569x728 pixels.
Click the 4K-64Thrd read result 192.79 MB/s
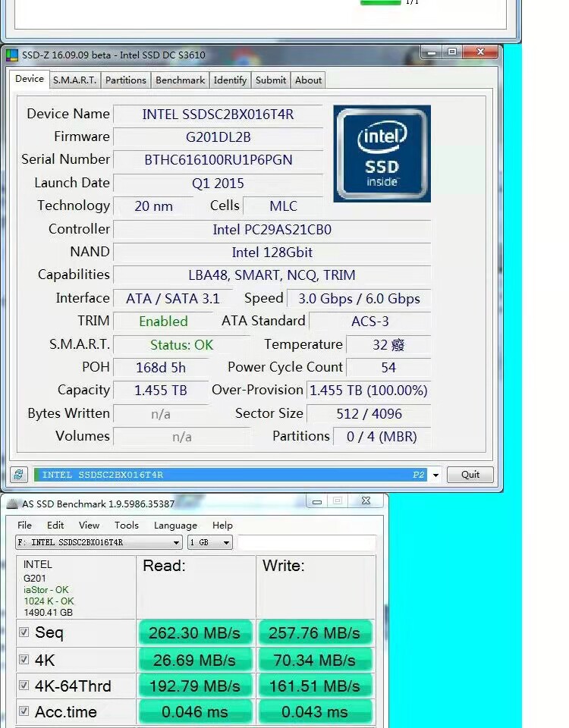pyautogui.click(x=195, y=686)
